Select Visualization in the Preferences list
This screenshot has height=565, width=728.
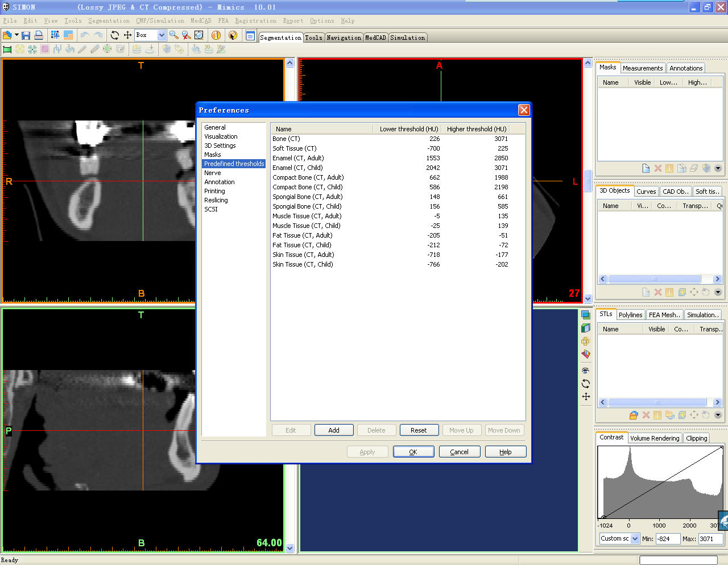point(221,136)
